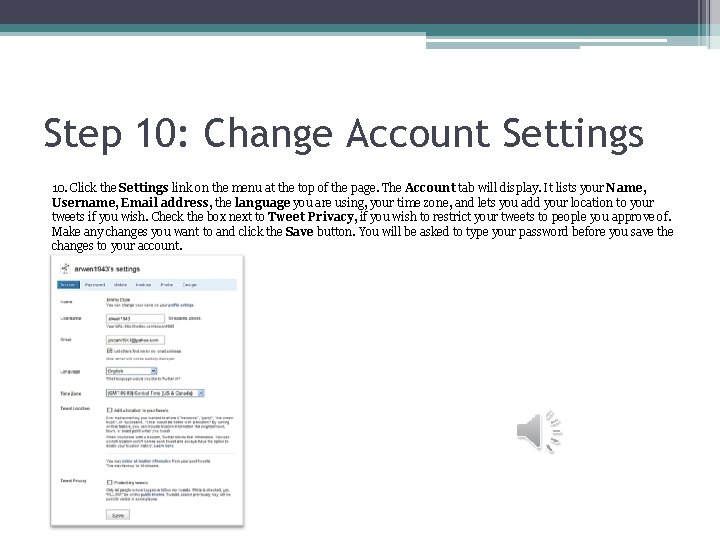720x540 pixels.
Task: Check the 'Protect my tweets' box
Action: (x=109, y=483)
